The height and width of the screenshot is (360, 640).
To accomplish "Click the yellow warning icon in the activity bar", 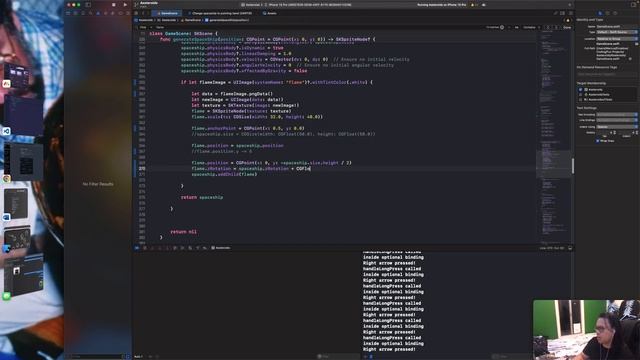I will tap(472, 5).
